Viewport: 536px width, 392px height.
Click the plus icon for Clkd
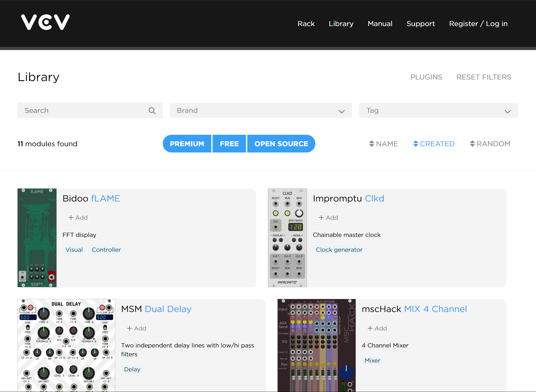[x=321, y=217]
